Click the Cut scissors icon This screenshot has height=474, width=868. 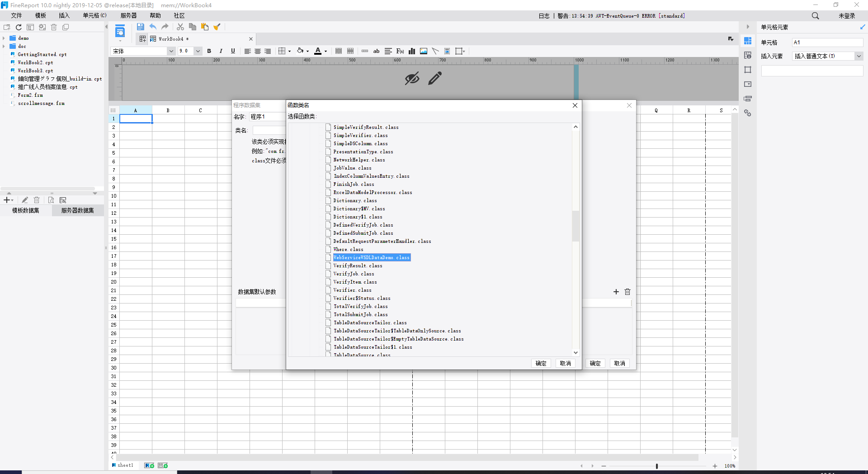coord(180,27)
